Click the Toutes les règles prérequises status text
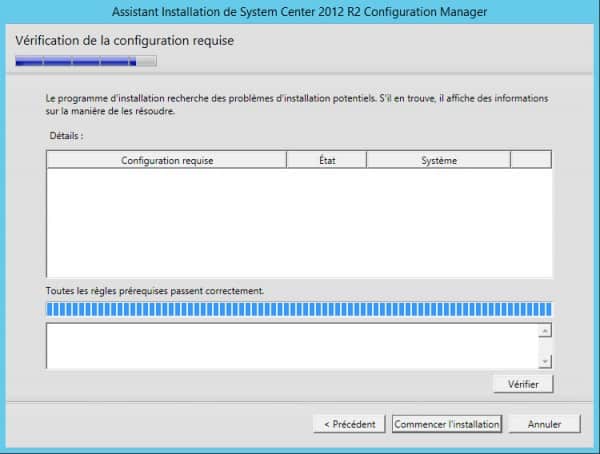This screenshot has width=600, height=454. pos(155,290)
